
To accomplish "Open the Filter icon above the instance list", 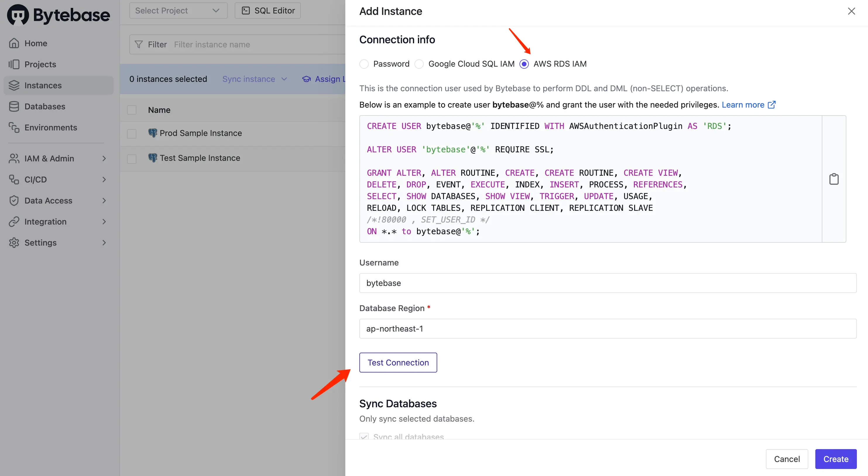I will tap(139, 44).
